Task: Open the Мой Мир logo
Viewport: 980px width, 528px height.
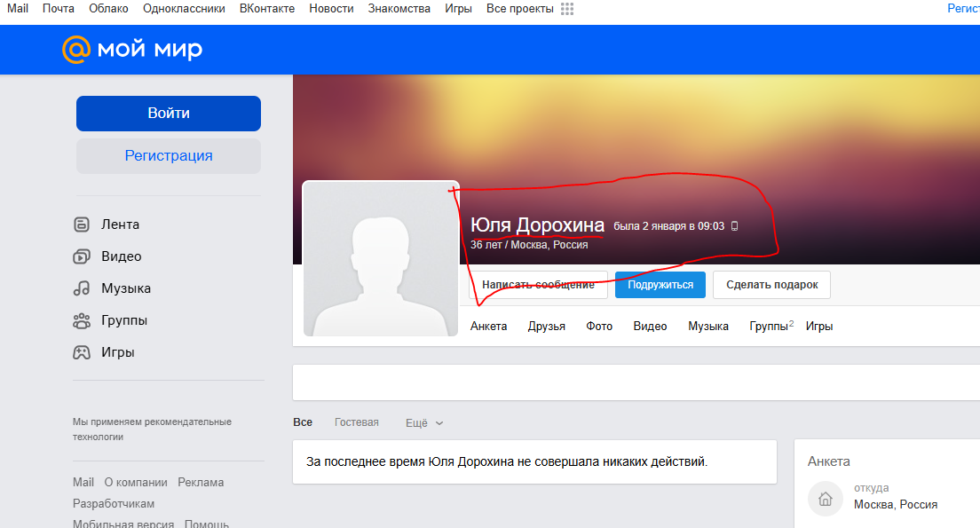Action: tap(132, 50)
